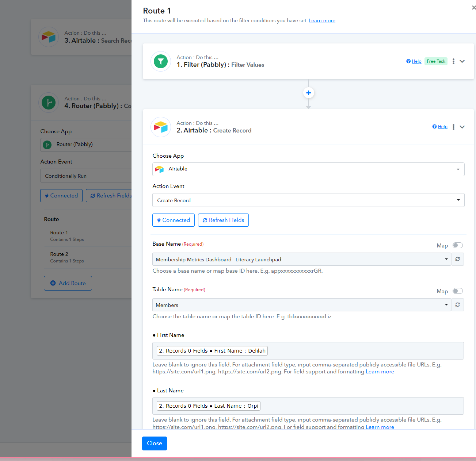476x461 pixels.
Task: Click the Airtable icon of background step 3
Action: (49, 37)
